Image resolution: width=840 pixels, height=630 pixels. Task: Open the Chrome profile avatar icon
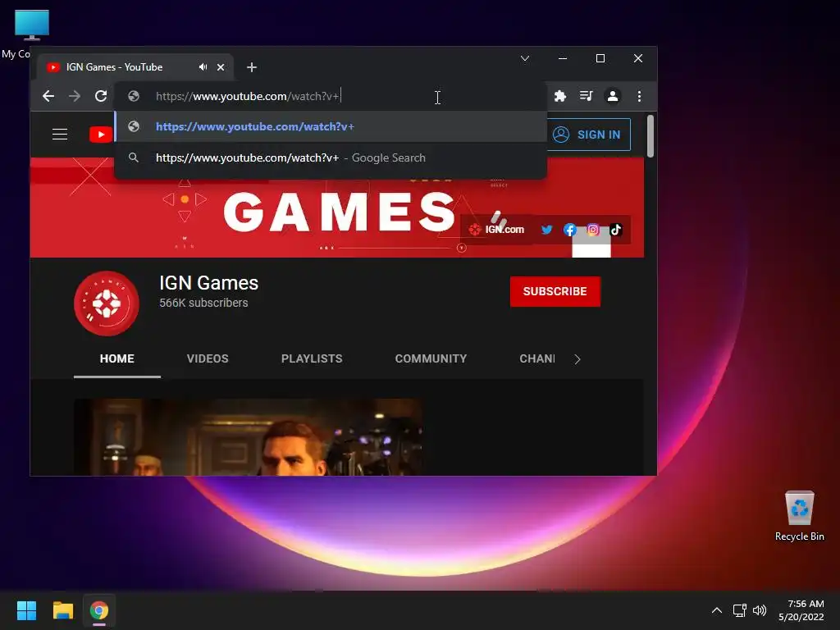coord(612,96)
